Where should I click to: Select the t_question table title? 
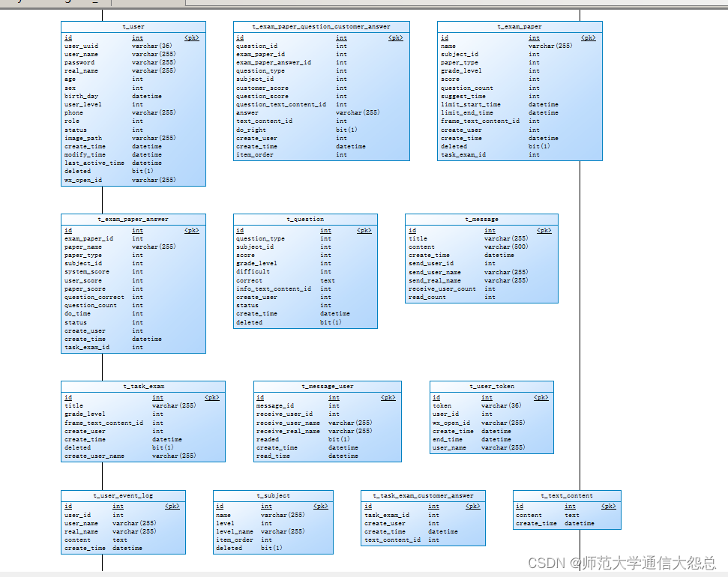pos(305,219)
